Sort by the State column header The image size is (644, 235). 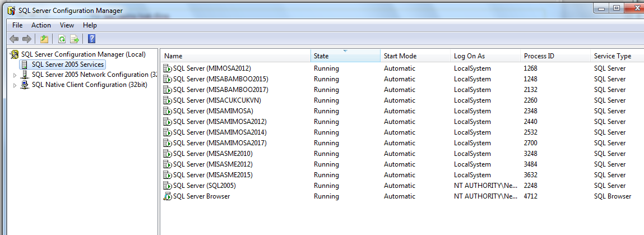345,56
